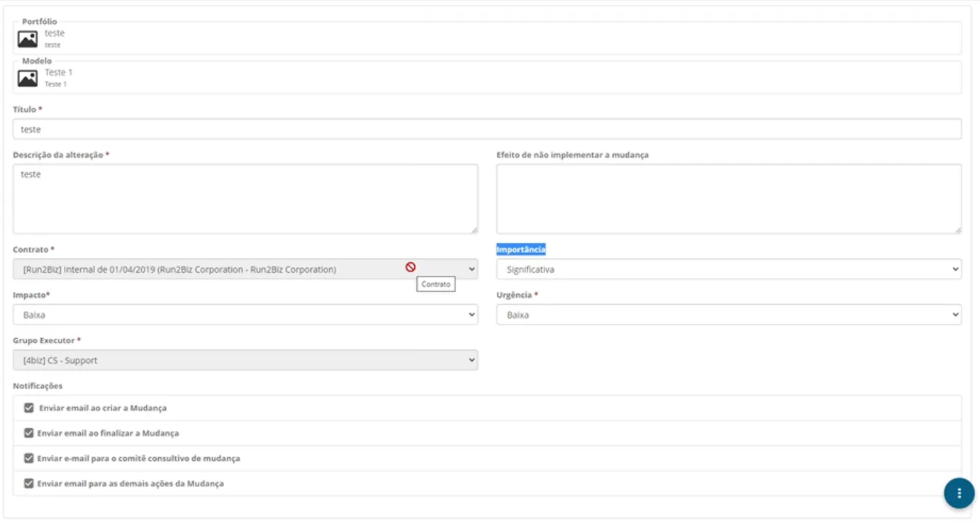This screenshot has width=980, height=526.
Task: Click the Teste 1 model name
Action: (59, 72)
